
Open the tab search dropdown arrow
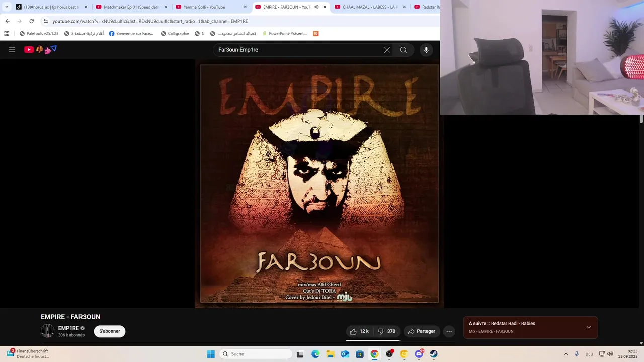click(7, 7)
